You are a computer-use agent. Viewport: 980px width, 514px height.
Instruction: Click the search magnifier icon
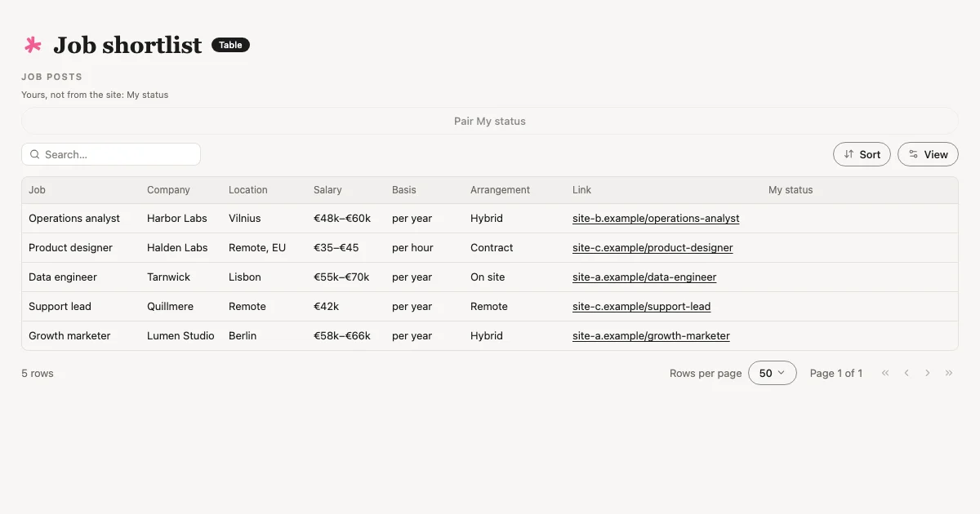(x=35, y=154)
